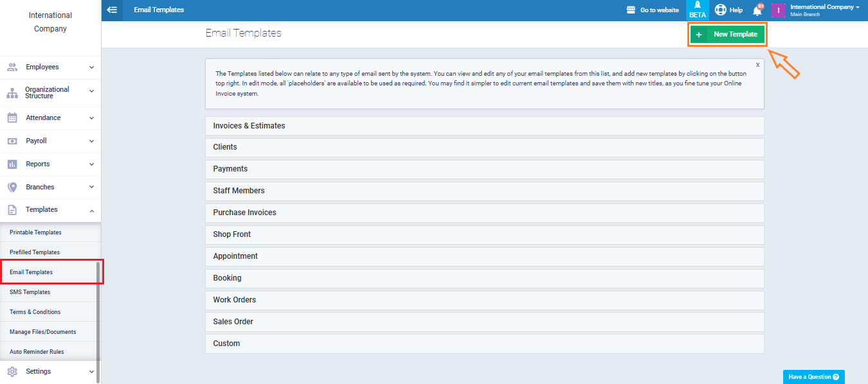The image size is (868, 384).
Task: Dismiss the info banner with the x
Action: [x=757, y=65]
